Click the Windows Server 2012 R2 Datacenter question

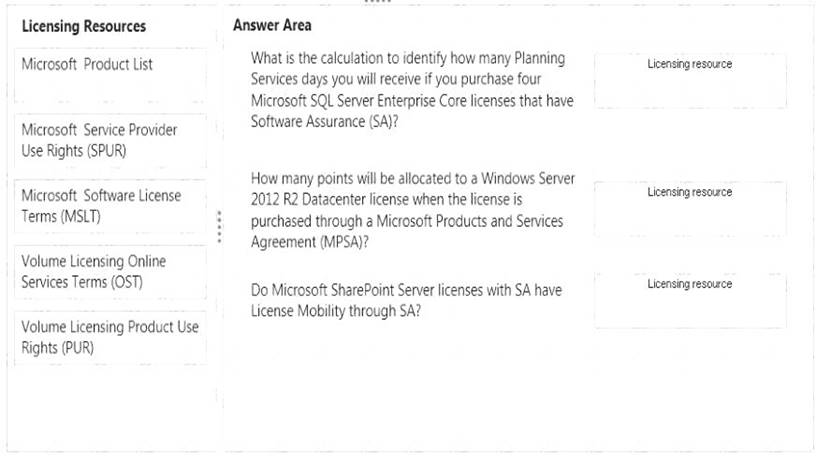(x=413, y=210)
